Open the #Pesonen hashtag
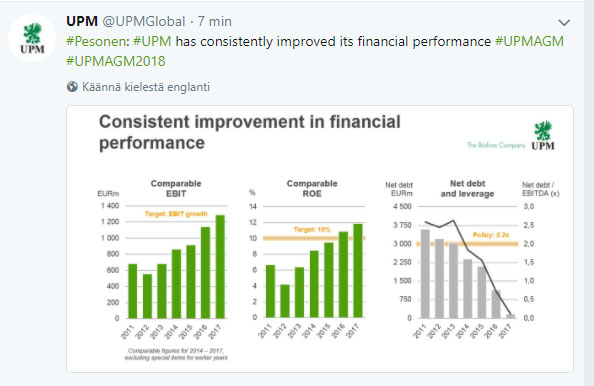This screenshot has height=386, width=594. coord(98,41)
